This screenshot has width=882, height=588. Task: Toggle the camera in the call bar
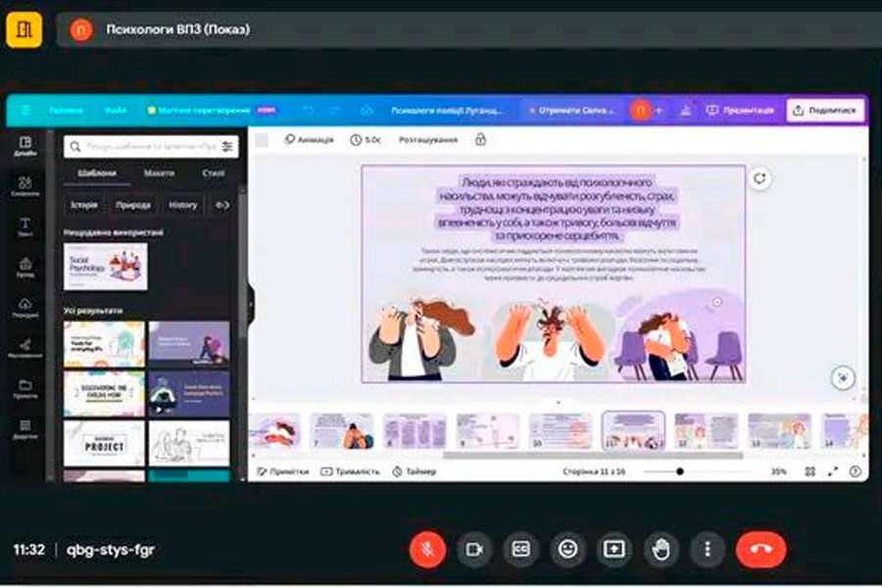pos(474,550)
